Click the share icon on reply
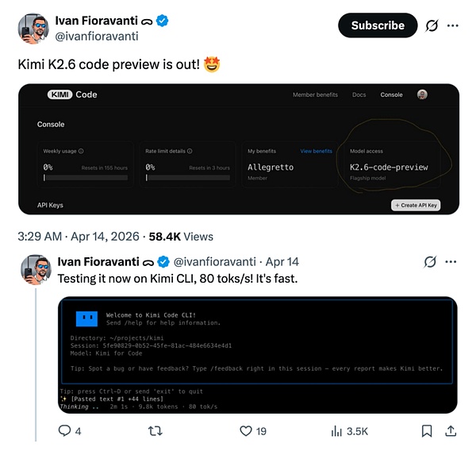476x455 pixels. [x=451, y=431]
